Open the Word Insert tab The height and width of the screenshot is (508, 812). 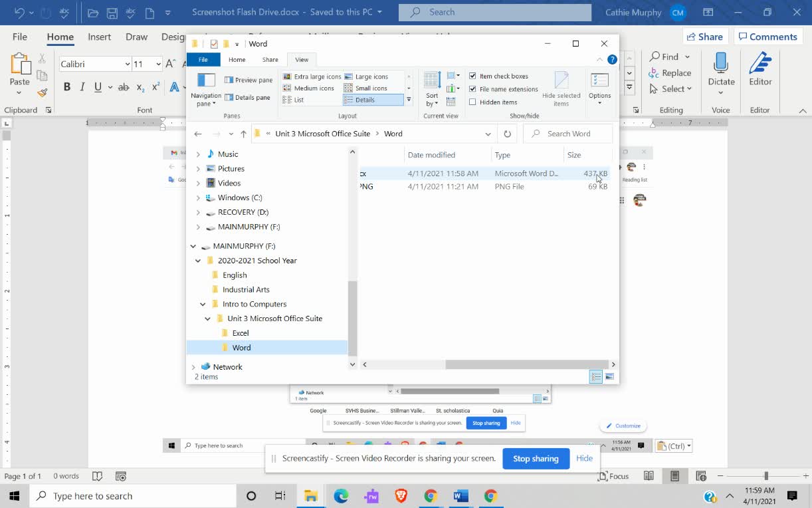(x=100, y=37)
